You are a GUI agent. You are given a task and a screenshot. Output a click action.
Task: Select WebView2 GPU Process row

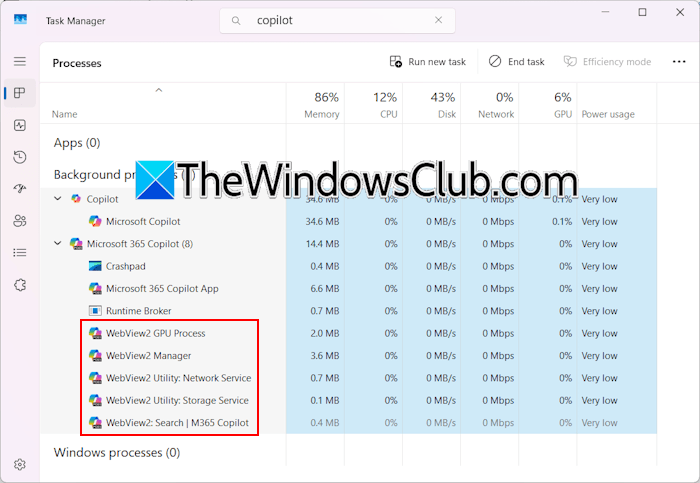click(x=348, y=333)
